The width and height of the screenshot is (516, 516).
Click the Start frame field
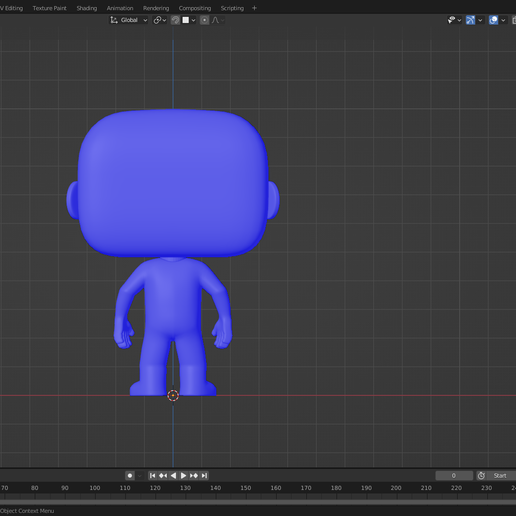[x=501, y=476]
